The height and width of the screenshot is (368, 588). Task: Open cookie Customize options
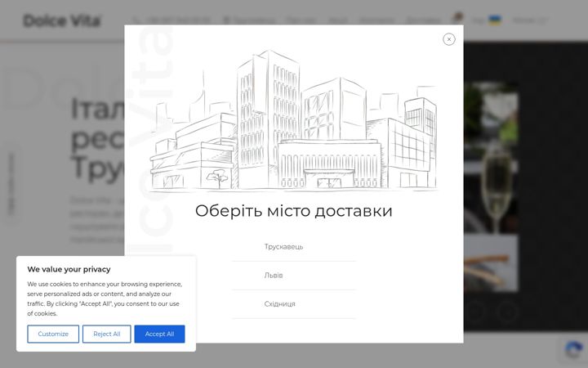pos(53,334)
